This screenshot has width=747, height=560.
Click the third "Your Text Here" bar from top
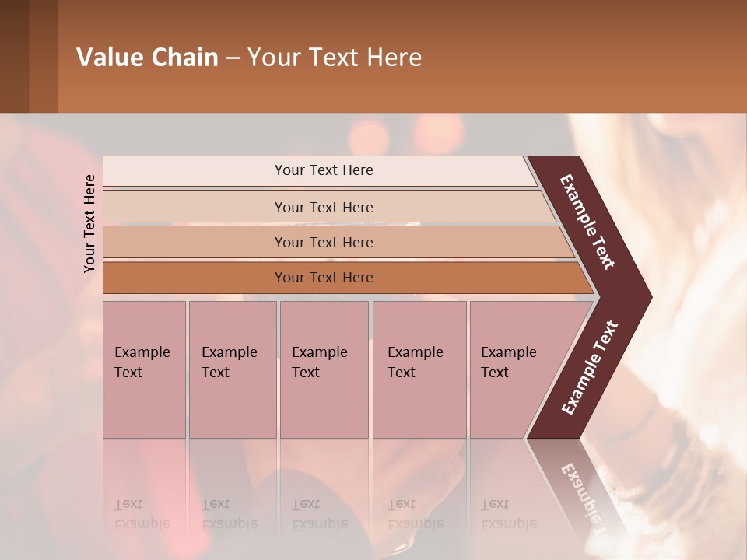coord(323,242)
